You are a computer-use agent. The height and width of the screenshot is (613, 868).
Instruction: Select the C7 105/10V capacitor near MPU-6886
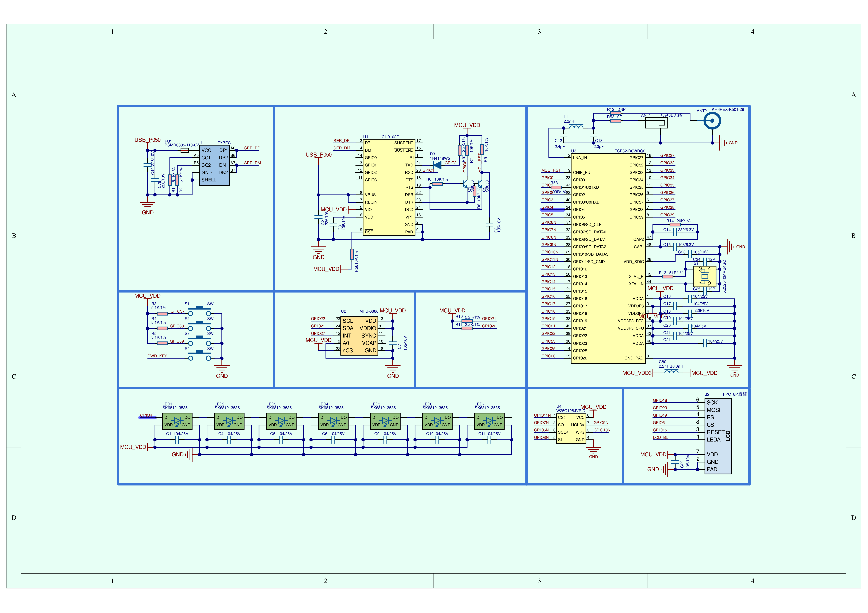(393, 344)
